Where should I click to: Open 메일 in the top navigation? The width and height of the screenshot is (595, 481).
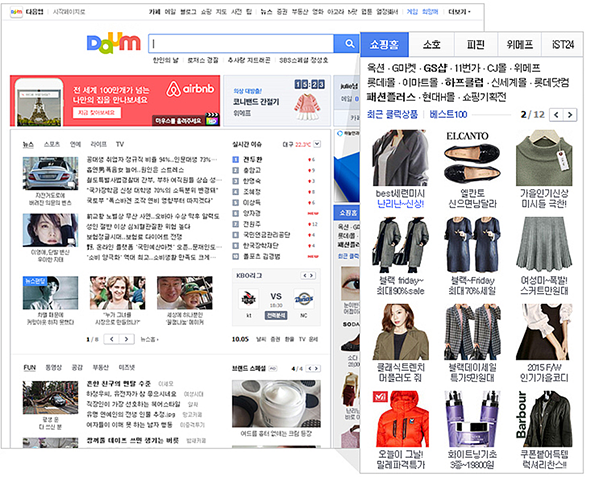[x=170, y=12]
